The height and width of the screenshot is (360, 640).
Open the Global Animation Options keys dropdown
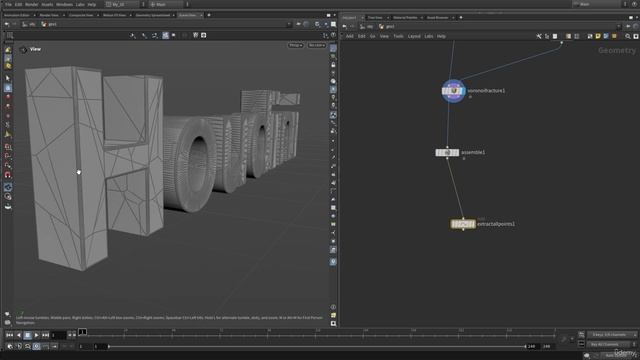coord(612,335)
